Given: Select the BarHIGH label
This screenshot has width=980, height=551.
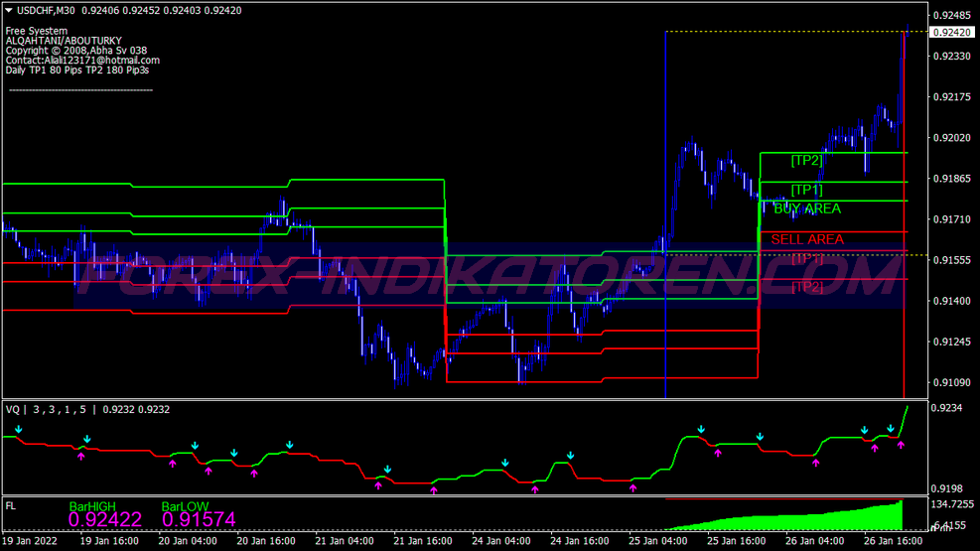Looking at the screenshot, I should click(92, 506).
